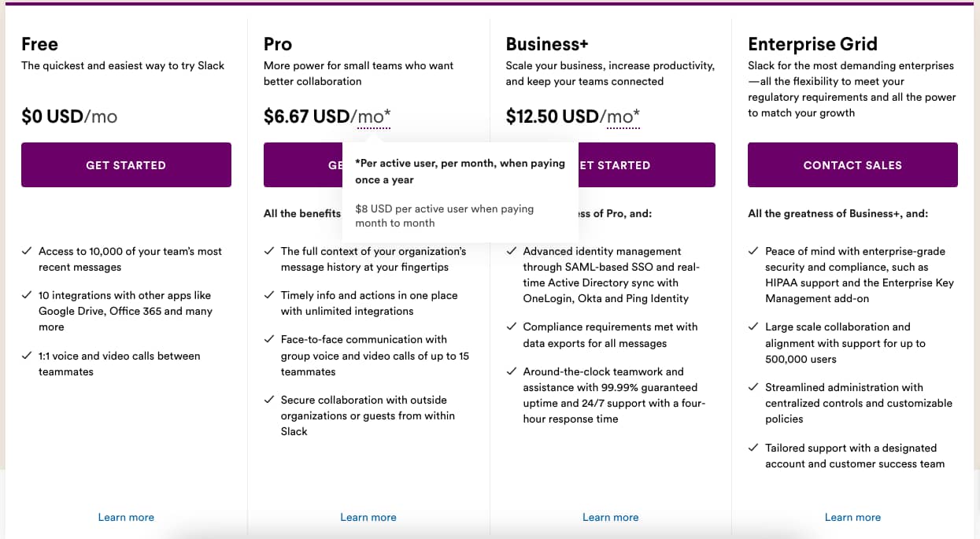Click the checkmark beside 'Compliance requirements' feature
Screen dimensions: 980x539
point(511,327)
